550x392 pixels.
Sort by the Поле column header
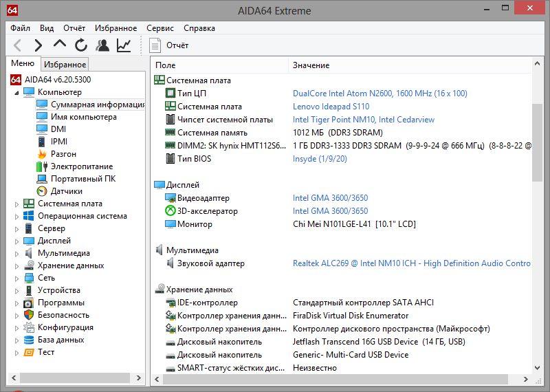220,65
